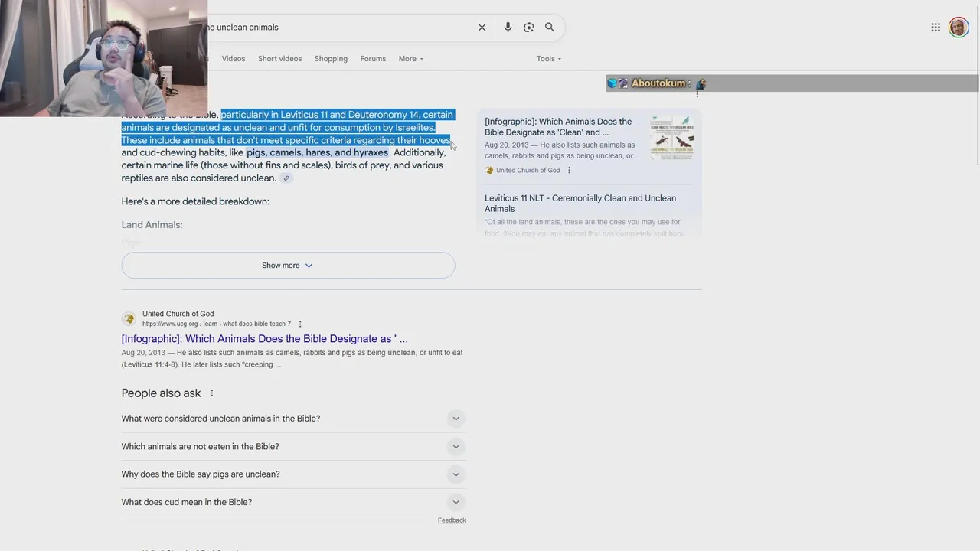This screenshot has width=980, height=551.
Task: Click into the search query input field
Action: (337, 28)
